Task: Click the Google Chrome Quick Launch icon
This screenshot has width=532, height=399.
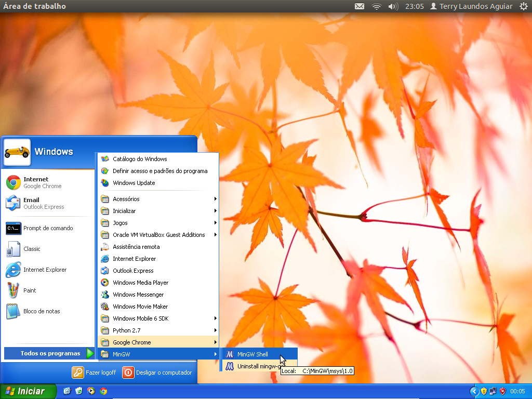Action: [103, 391]
